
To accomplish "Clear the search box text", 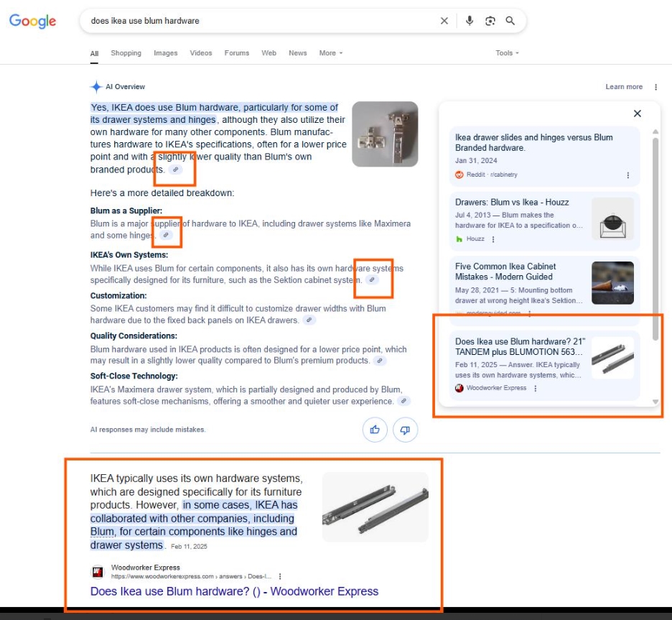I will click(444, 21).
